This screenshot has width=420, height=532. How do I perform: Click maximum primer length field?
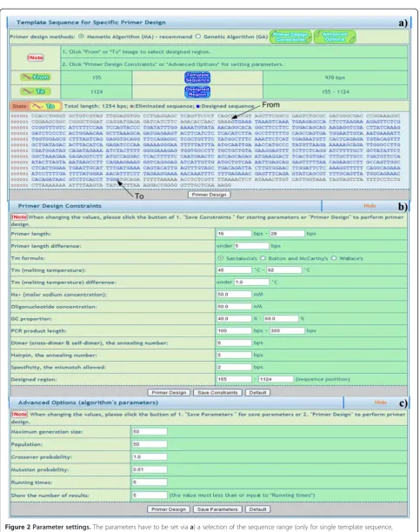pos(287,234)
